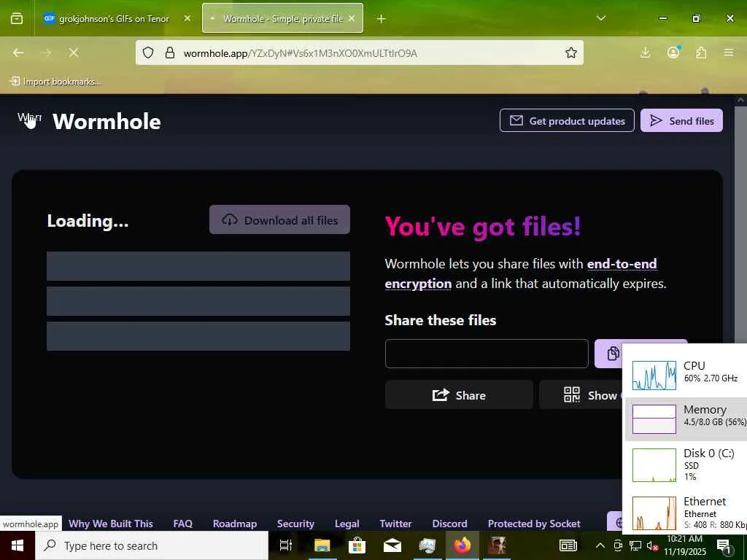Show the QR code button
This screenshot has width=747, height=560.
[581, 394]
